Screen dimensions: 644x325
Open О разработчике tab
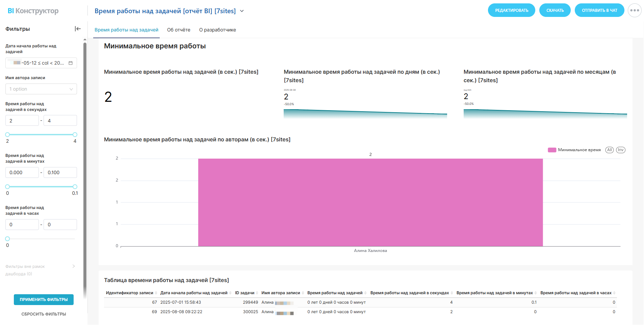click(x=217, y=30)
